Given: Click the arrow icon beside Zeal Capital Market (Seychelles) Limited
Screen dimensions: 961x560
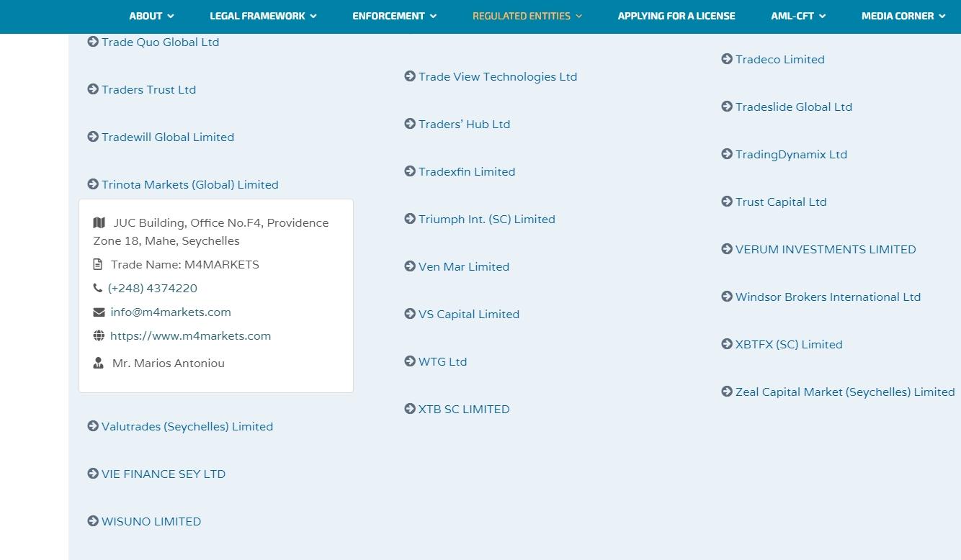Looking at the screenshot, I should click(727, 392).
